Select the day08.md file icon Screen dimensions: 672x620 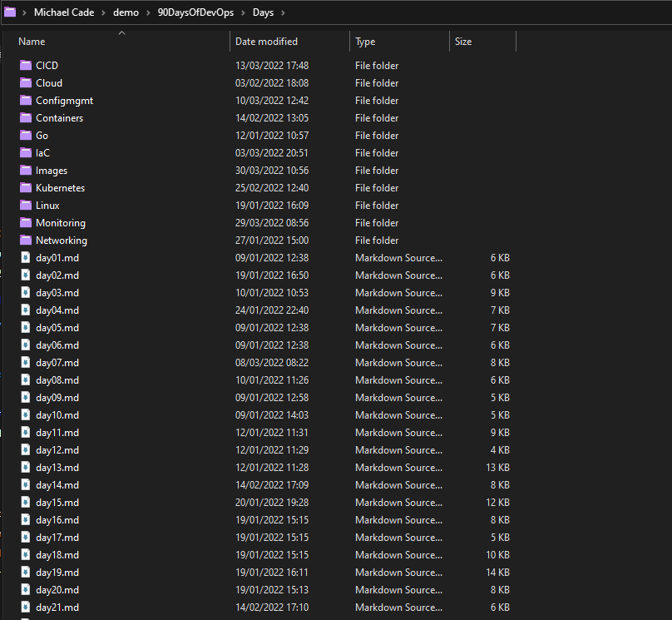(x=26, y=380)
